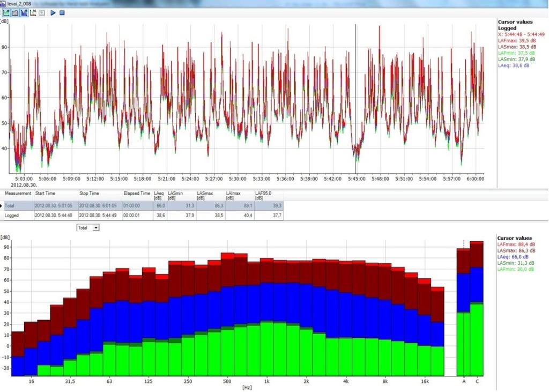Viewport: 549px width, 392px height.
Task: Click the graph with marker toolbar icon
Action: click(33, 13)
